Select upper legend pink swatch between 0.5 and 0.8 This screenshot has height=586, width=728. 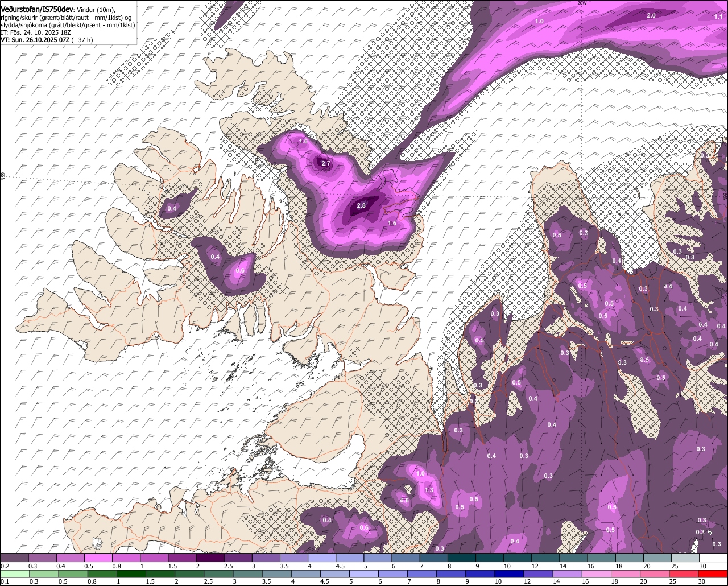(x=98, y=558)
